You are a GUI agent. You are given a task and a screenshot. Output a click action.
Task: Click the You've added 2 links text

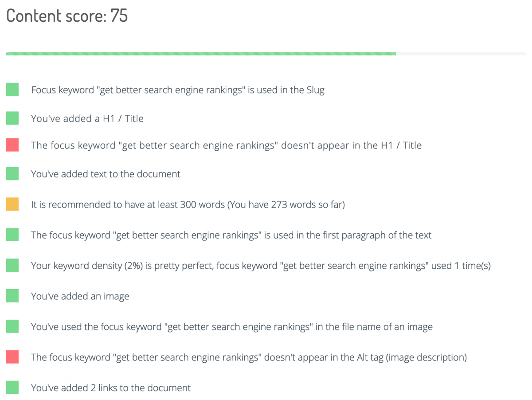111,388
